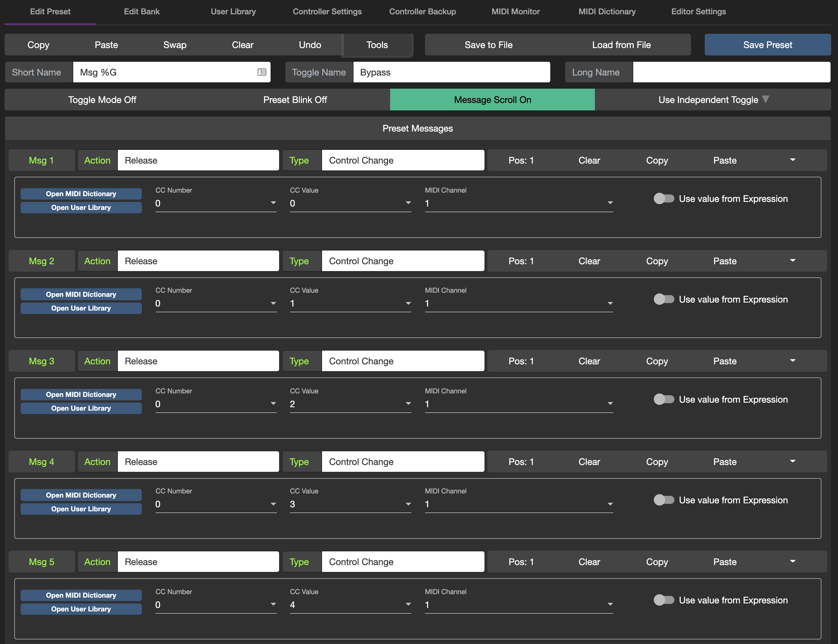Open the Controller Settings tab

click(x=327, y=11)
